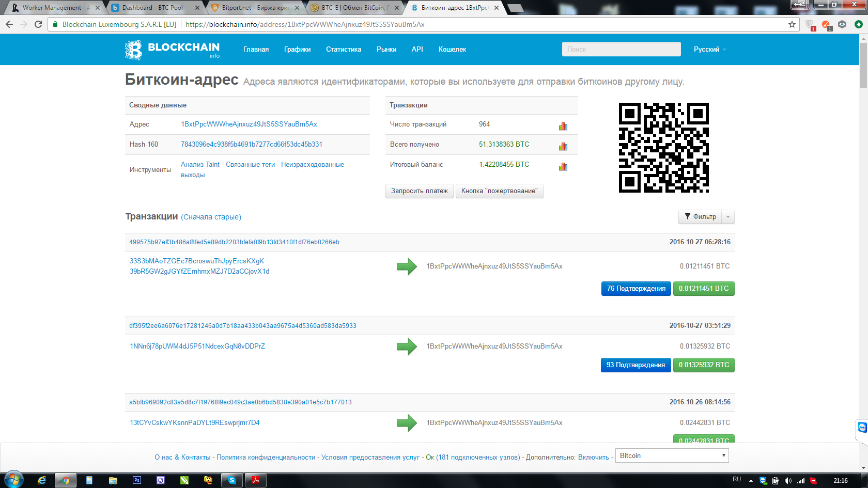Screen dimensions: 868x488
Task: Click the Кнопка "пожертвование" button
Action: pos(500,191)
